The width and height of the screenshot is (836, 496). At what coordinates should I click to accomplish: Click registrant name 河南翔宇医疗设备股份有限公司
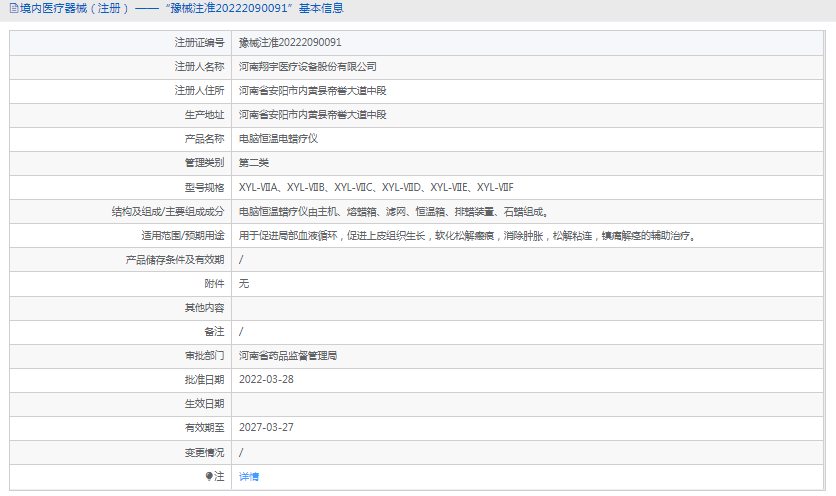tap(308, 67)
